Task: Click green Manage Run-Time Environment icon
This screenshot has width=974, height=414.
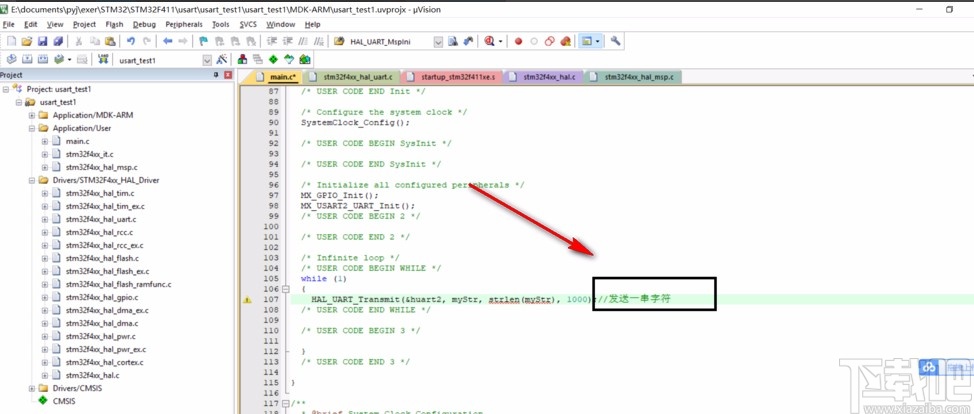Action: click(x=273, y=60)
